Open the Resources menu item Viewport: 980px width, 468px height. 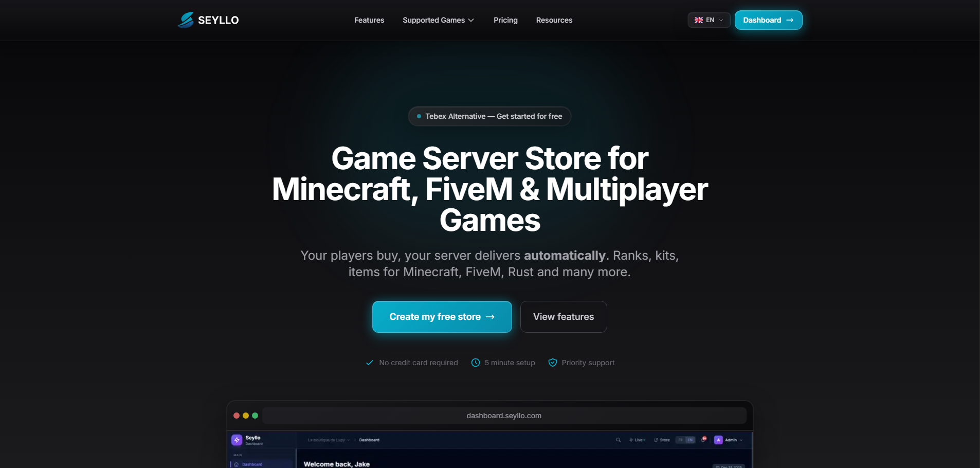(554, 20)
